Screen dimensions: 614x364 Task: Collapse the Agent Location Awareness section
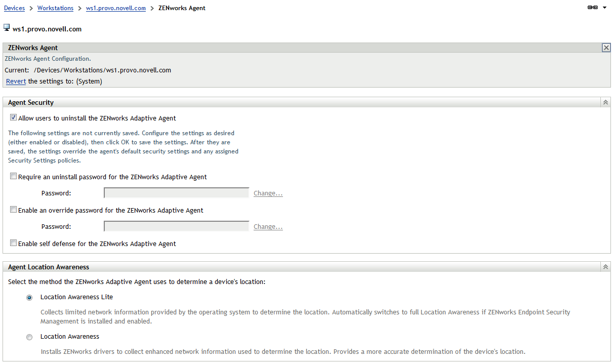(605, 267)
